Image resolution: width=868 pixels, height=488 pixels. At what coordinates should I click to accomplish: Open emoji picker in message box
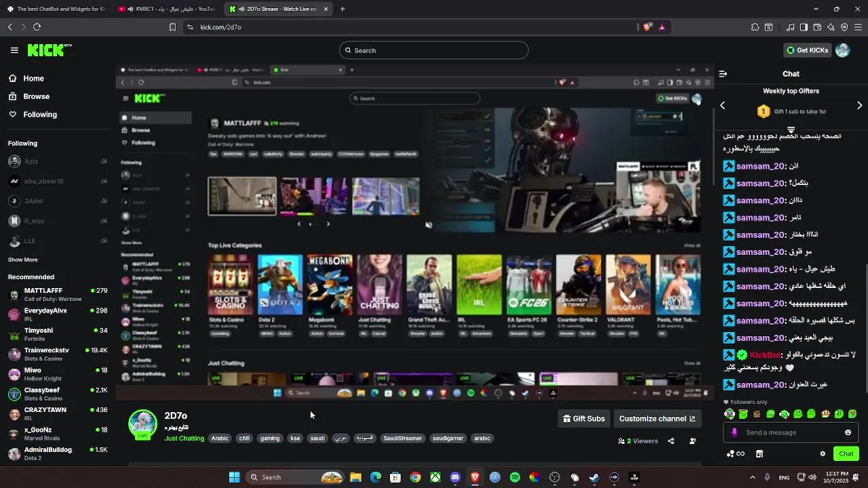(848, 432)
